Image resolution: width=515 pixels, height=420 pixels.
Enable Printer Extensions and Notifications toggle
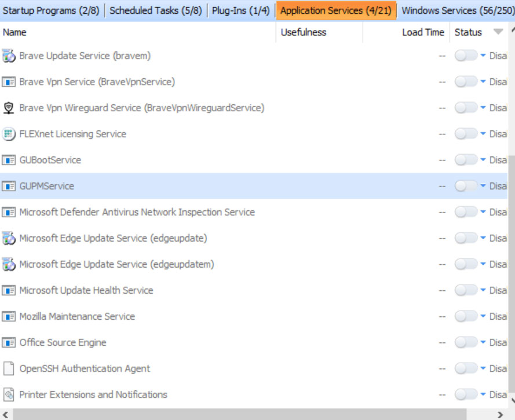point(466,395)
